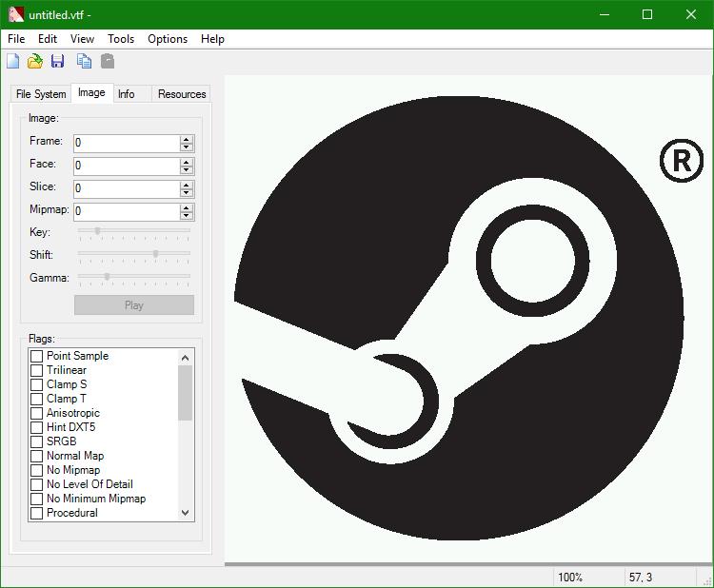Open the View menu
This screenshot has width=714, height=588.
click(82, 39)
